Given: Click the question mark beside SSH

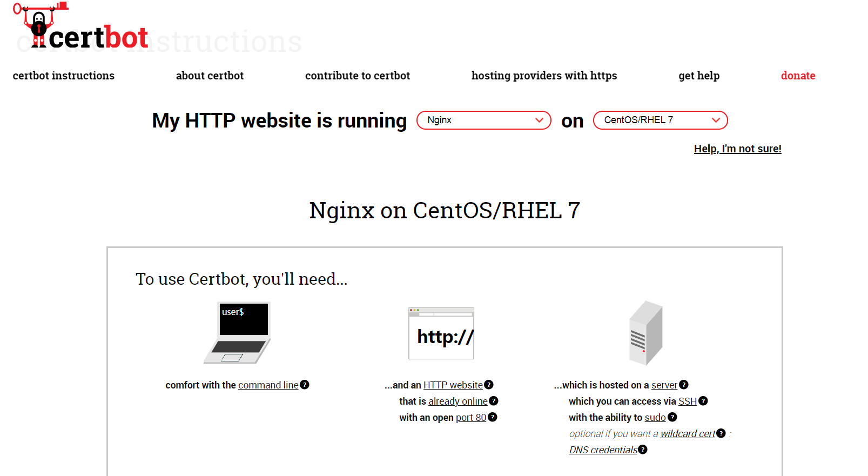Looking at the screenshot, I should [x=703, y=401].
